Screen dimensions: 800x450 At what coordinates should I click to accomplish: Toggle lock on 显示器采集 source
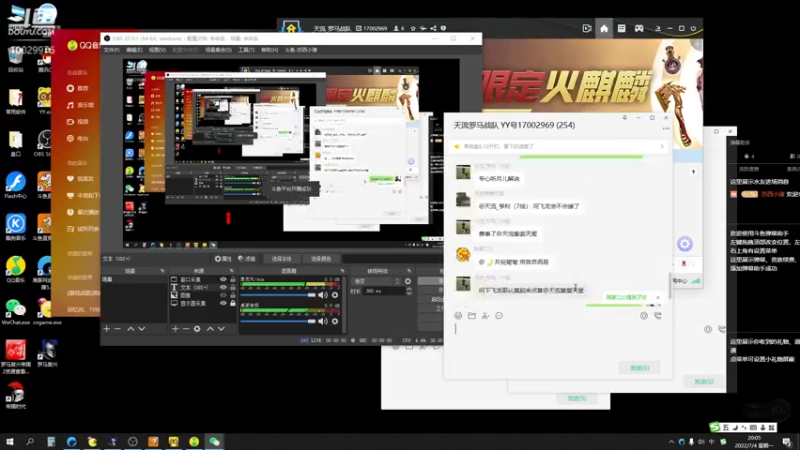(233, 303)
